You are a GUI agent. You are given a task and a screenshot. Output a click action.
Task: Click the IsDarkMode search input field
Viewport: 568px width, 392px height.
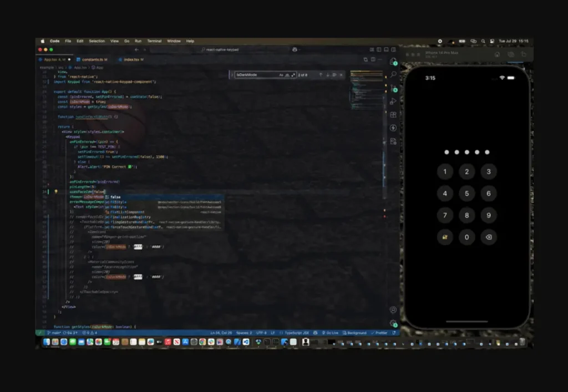click(x=255, y=75)
